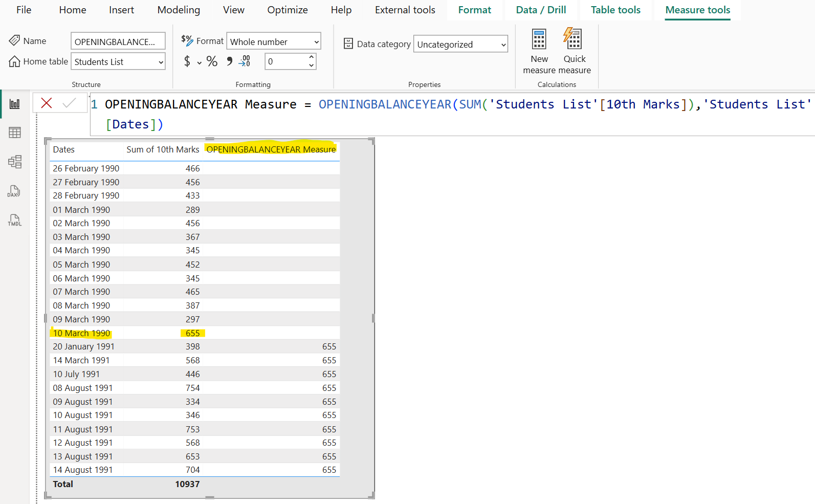
Task: Apply currency dollar format
Action: tap(187, 61)
